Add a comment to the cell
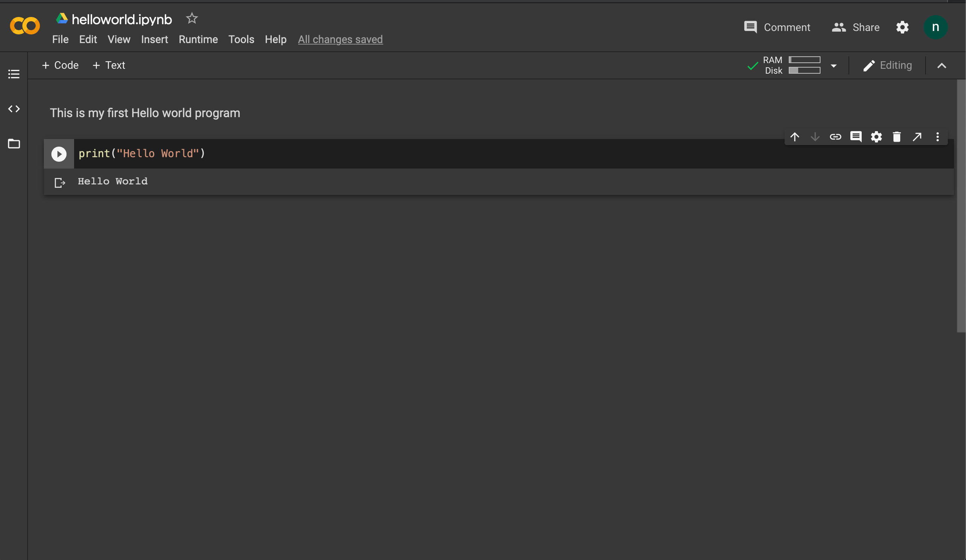The height and width of the screenshot is (560, 966). point(856,137)
